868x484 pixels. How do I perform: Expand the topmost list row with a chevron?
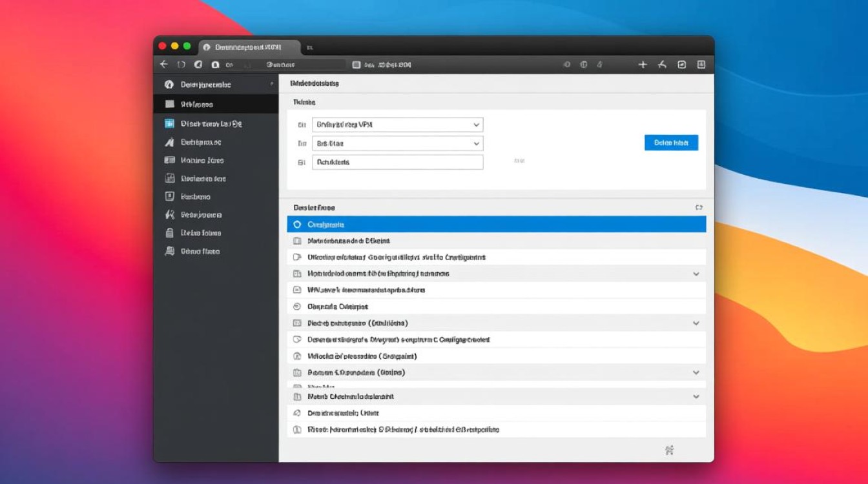pos(696,274)
